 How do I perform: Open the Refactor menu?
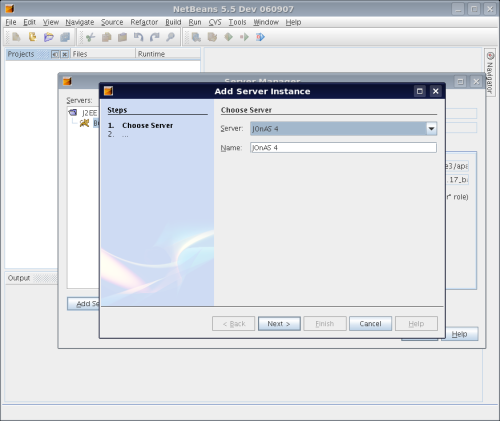point(144,22)
